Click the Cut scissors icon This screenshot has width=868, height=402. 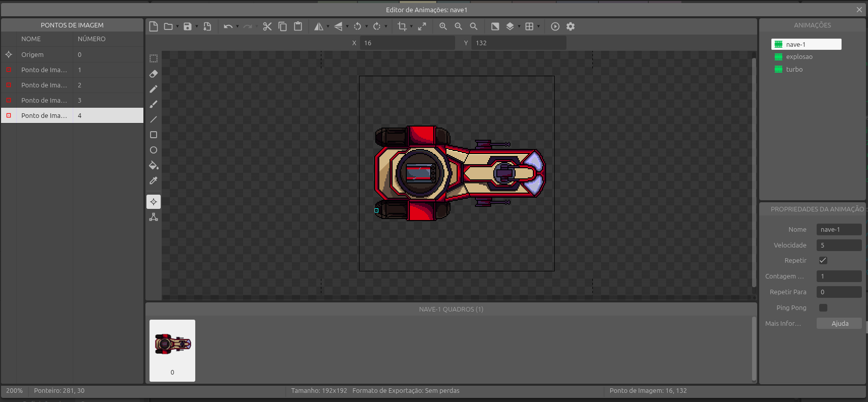click(267, 26)
